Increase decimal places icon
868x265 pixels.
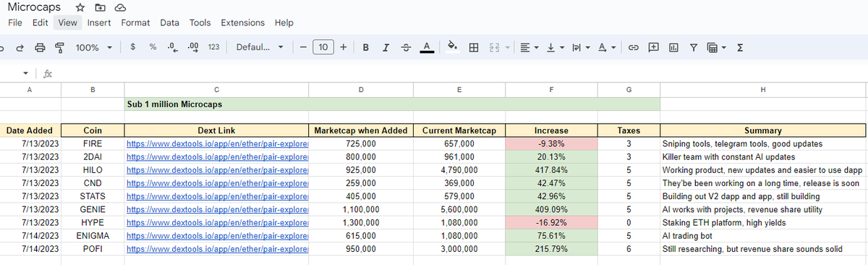pyautogui.click(x=192, y=47)
